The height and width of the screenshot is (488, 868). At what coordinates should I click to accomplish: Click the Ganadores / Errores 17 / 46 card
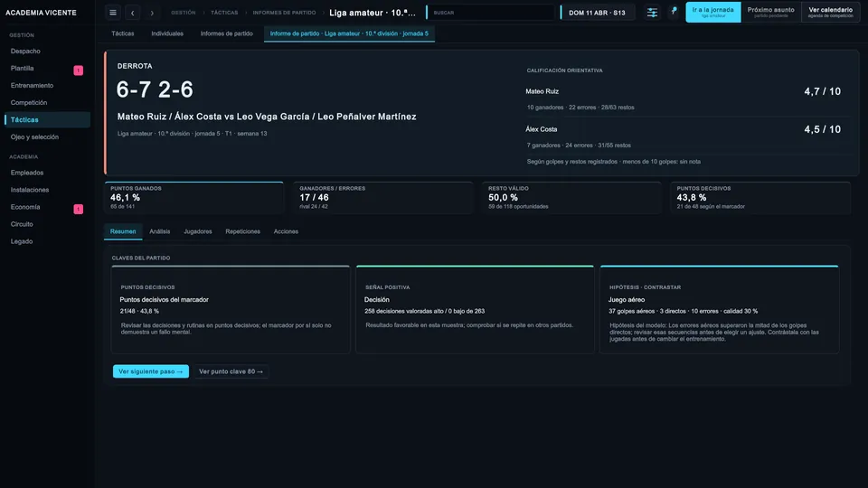383,198
